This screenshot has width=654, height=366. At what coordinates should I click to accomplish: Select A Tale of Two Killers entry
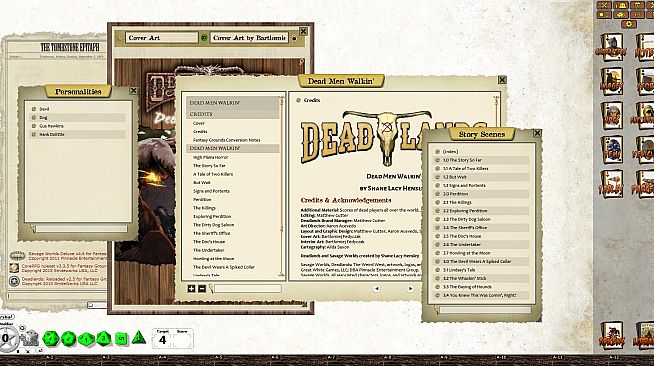(x=213, y=174)
